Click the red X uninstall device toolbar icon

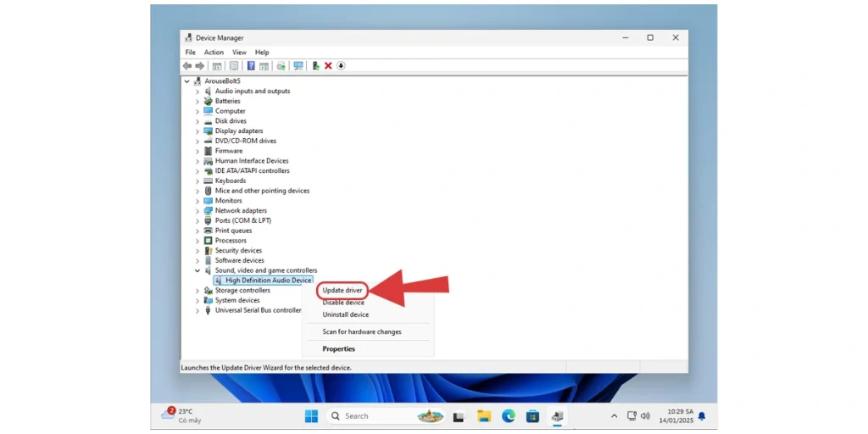[328, 66]
